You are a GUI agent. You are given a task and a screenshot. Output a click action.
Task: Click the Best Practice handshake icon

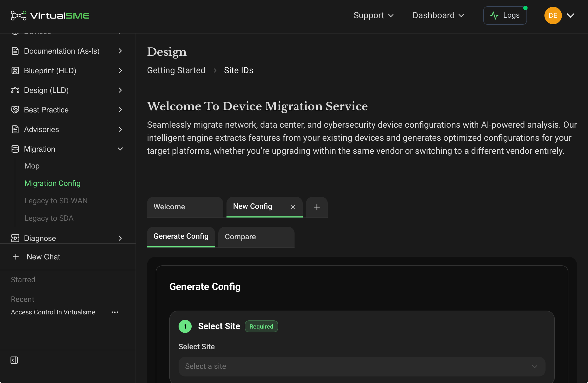coord(15,110)
